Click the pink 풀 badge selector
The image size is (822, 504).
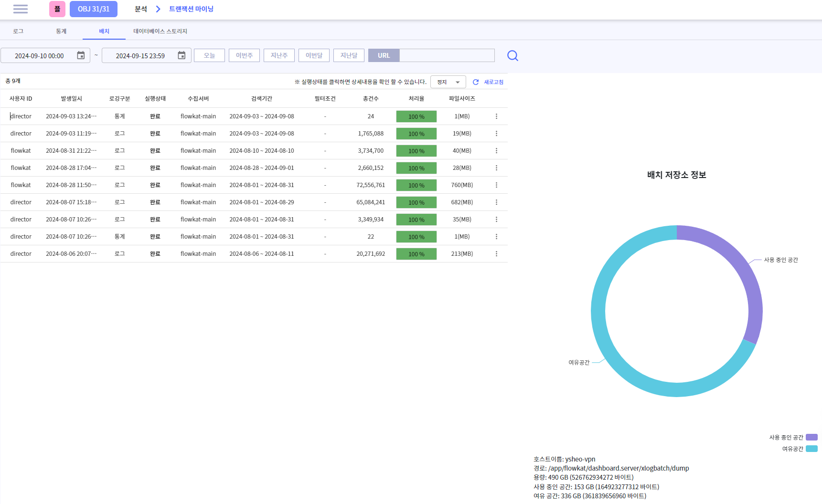pyautogui.click(x=57, y=9)
